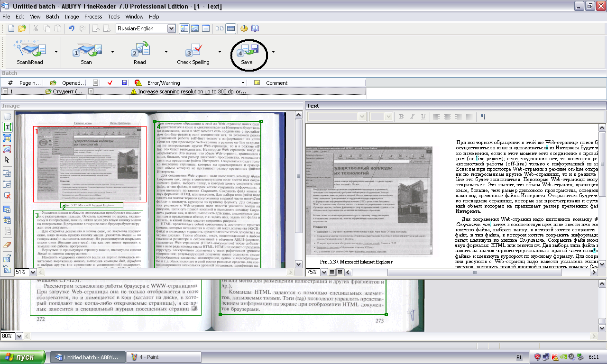607x364 pixels.
Task: Open the Batch menu
Action: point(53,17)
